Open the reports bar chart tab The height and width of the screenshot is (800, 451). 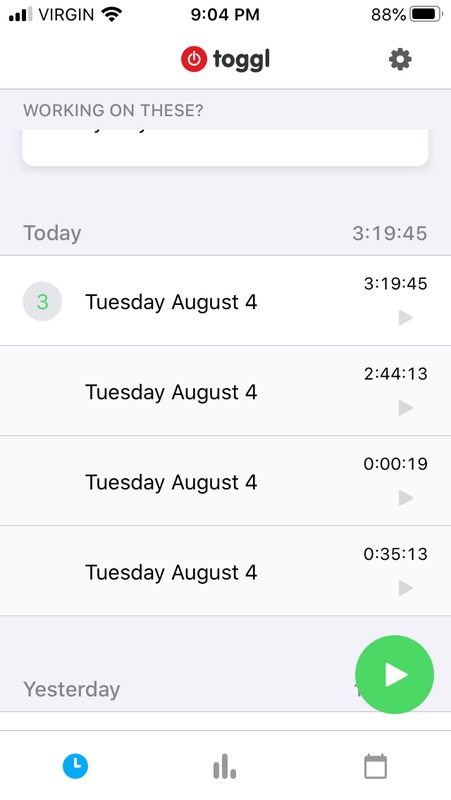(x=224, y=767)
